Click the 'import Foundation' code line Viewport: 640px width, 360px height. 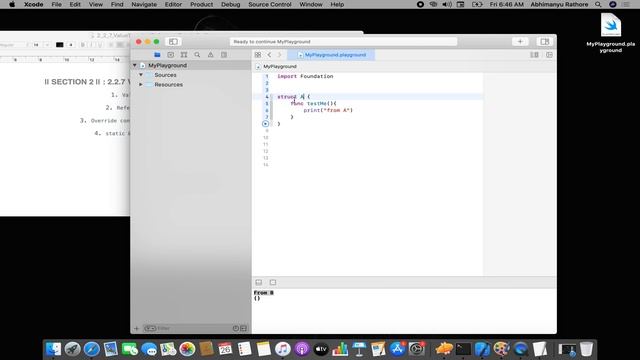pyautogui.click(x=305, y=76)
